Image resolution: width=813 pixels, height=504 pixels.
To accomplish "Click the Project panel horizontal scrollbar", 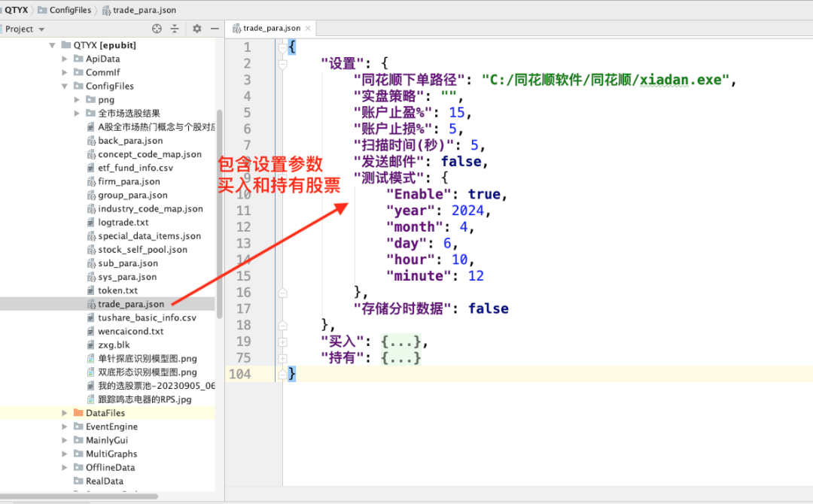I will [x=79, y=496].
